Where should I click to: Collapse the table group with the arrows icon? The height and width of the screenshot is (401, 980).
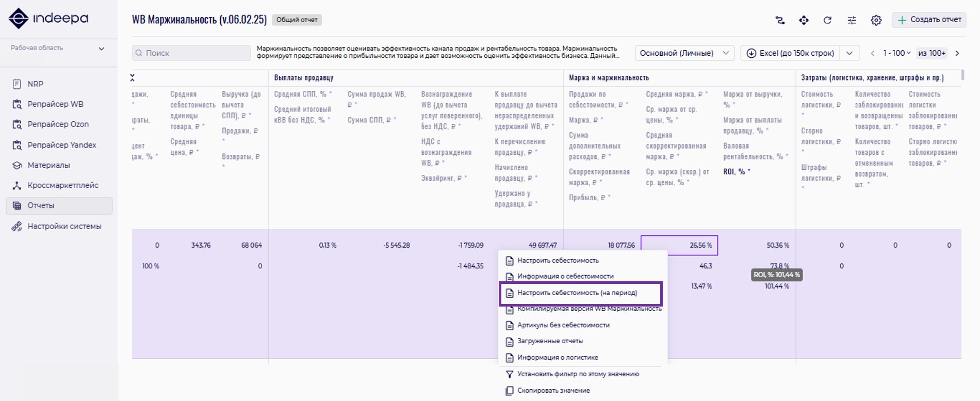click(x=133, y=78)
